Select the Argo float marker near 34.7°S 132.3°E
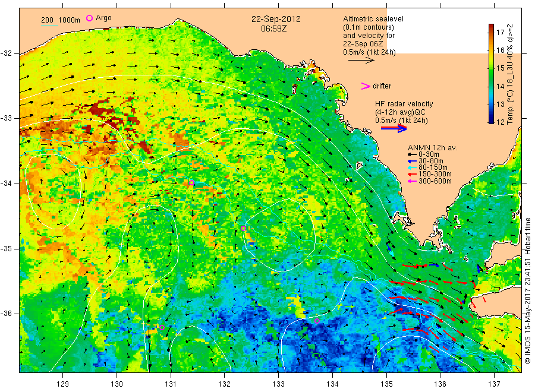 coord(243,229)
